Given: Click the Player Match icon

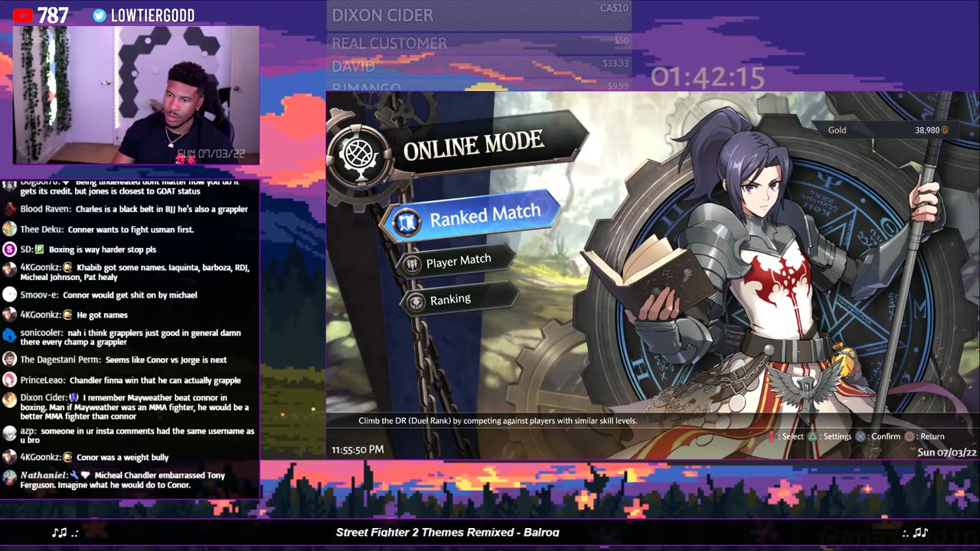Looking at the screenshot, I should 413,265.
